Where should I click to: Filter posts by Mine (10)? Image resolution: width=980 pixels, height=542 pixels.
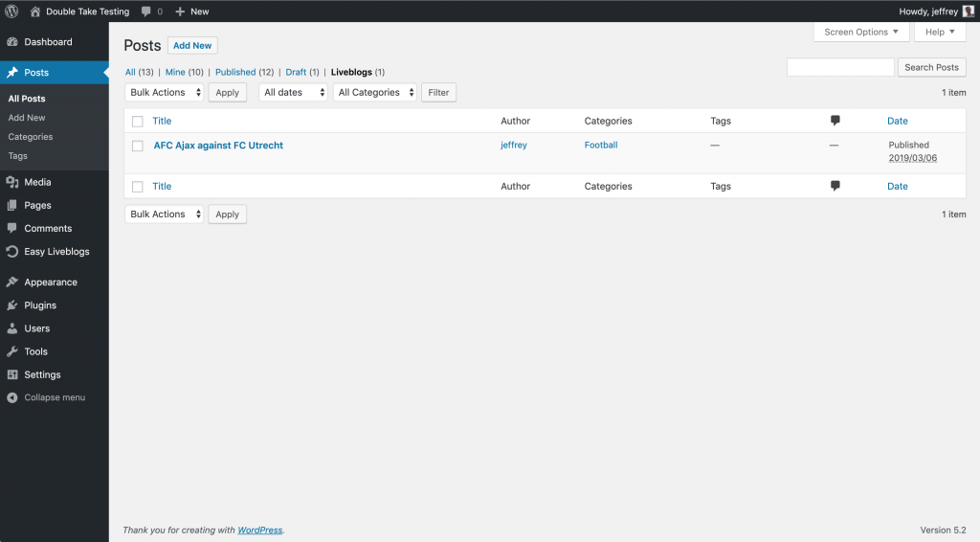[x=185, y=72]
